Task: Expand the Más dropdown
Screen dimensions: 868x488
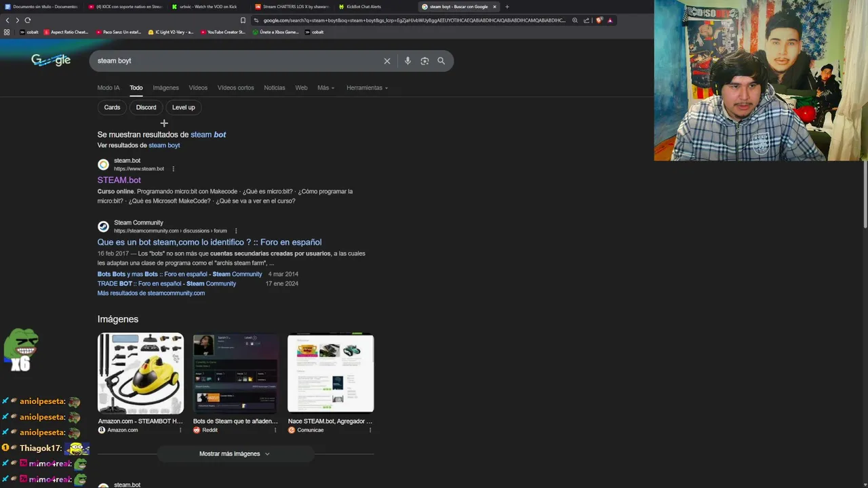Action: point(326,87)
